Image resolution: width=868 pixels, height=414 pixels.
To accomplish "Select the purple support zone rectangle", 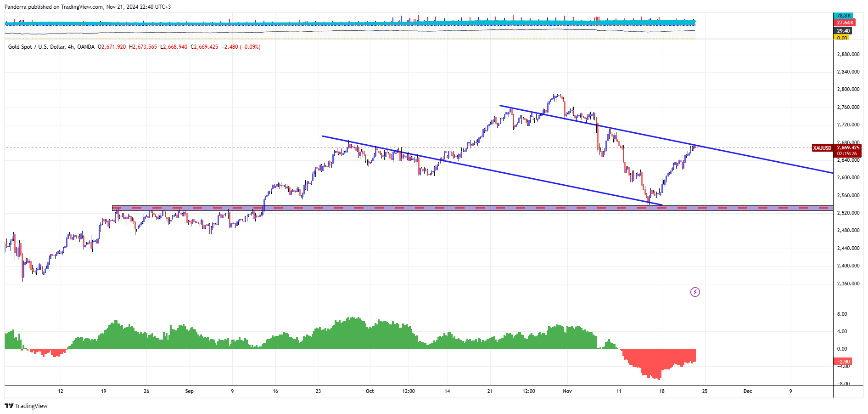I will coord(472,208).
